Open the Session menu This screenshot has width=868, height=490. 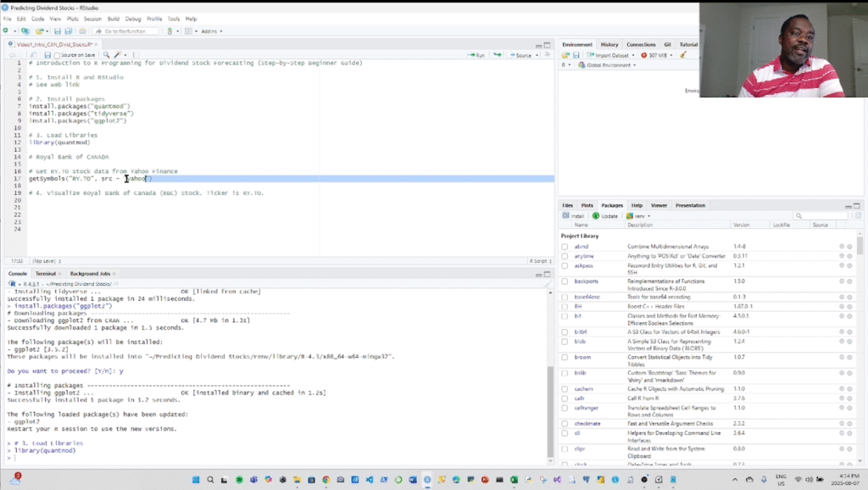[x=92, y=18]
